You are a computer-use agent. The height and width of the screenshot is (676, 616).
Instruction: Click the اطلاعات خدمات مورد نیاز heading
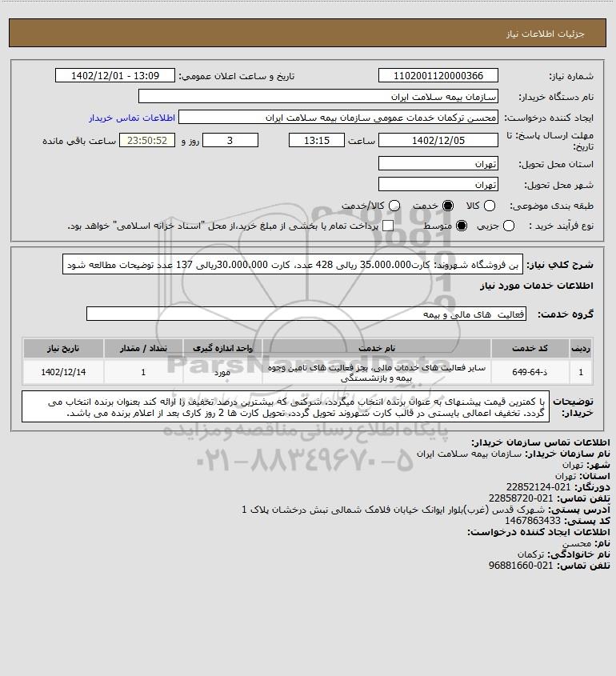click(536, 286)
